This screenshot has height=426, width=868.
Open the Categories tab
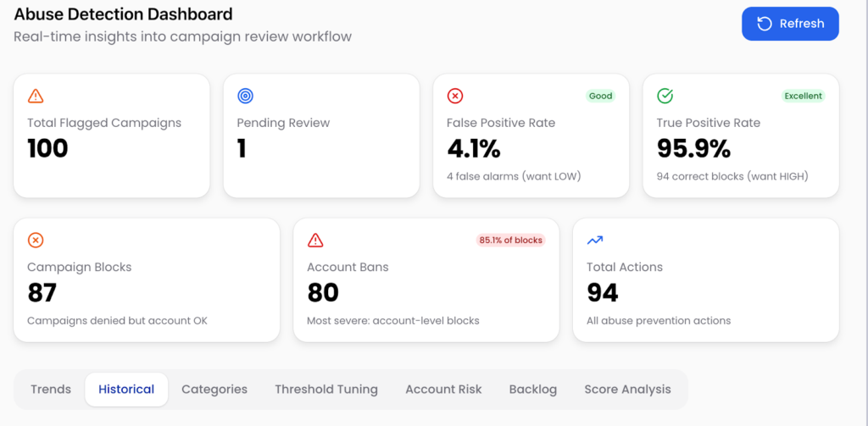[214, 390]
